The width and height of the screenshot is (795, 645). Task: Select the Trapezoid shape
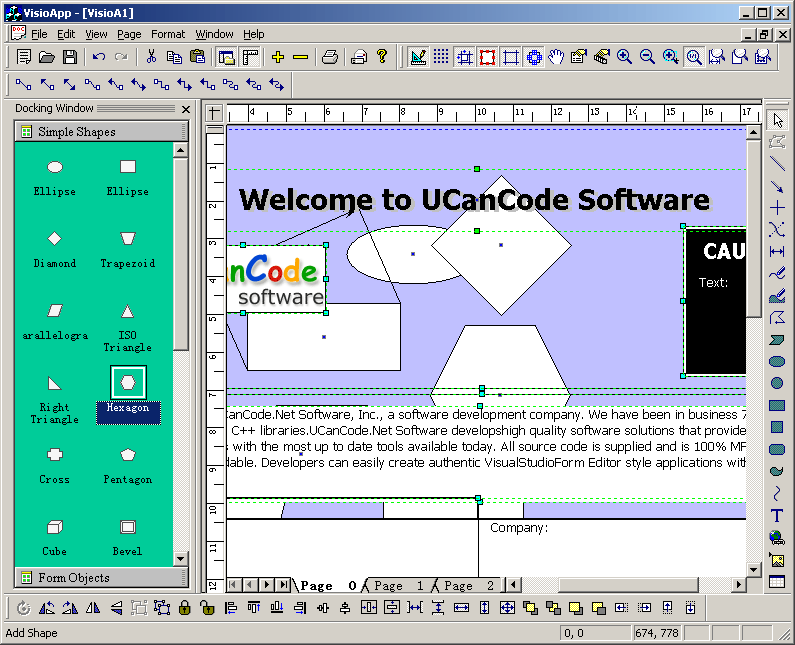click(128, 248)
